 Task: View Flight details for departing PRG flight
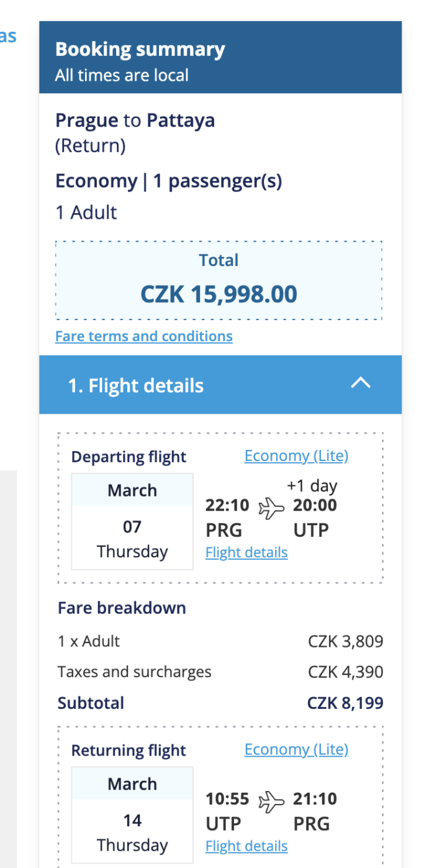[246, 552]
